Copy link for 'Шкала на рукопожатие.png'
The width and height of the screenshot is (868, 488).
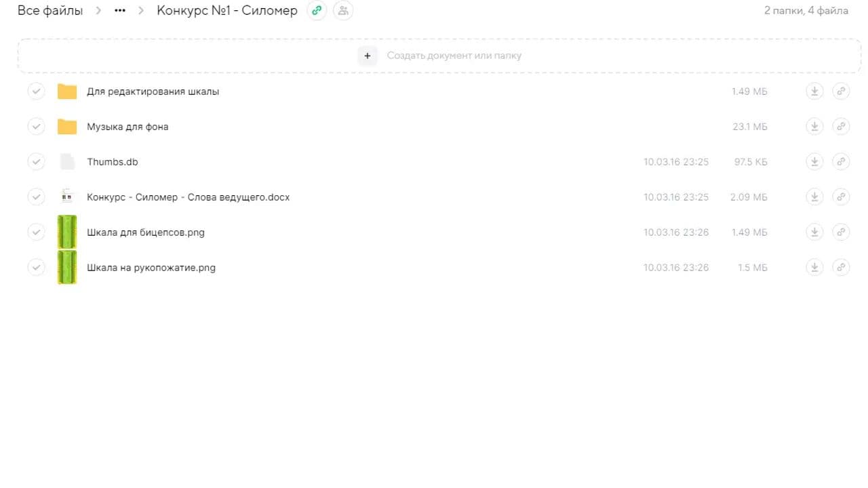(841, 268)
